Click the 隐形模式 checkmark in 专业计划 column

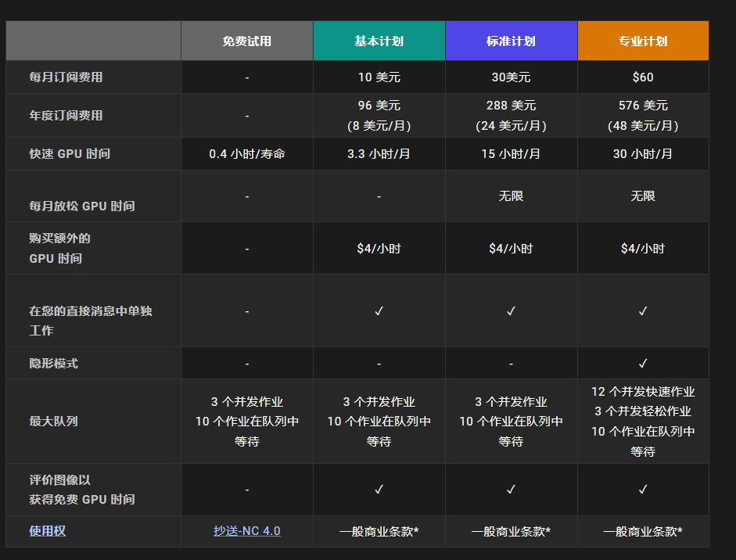coord(643,364)
